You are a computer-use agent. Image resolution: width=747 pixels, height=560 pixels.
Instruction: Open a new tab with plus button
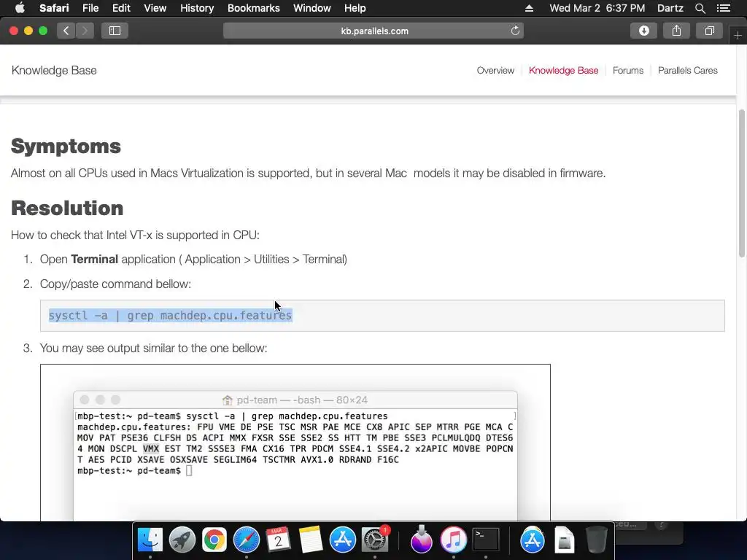tap(738, 35)
